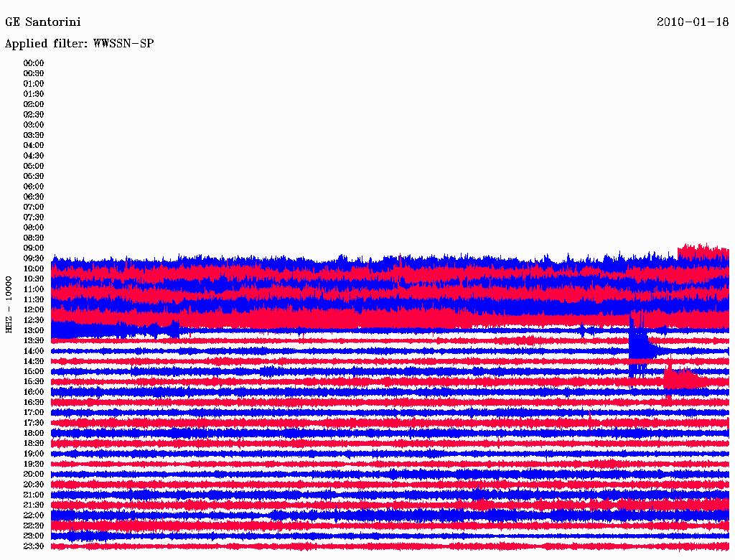Select the 13:30 time label

pos(33,341)
